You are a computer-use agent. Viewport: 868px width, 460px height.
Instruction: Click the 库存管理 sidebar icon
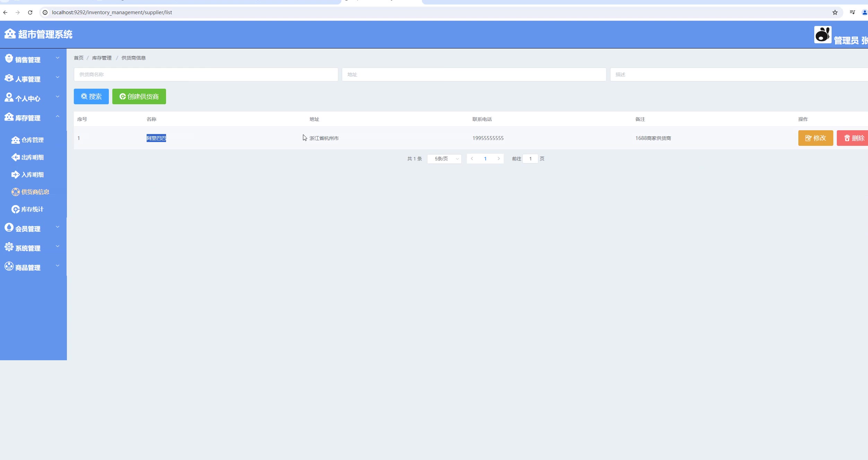[9, 117]
